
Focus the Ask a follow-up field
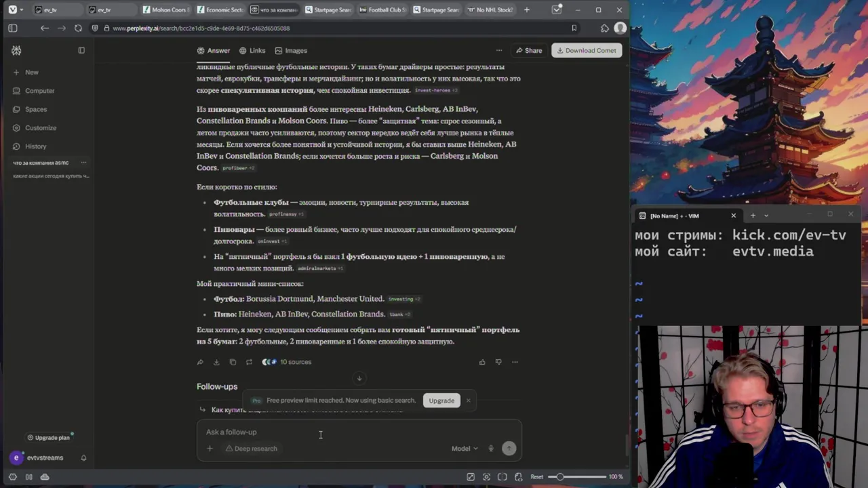coord(359,432)
